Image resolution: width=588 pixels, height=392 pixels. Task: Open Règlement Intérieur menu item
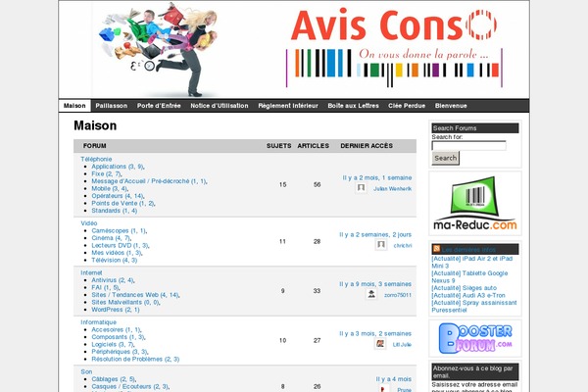[x=288, y=106]
